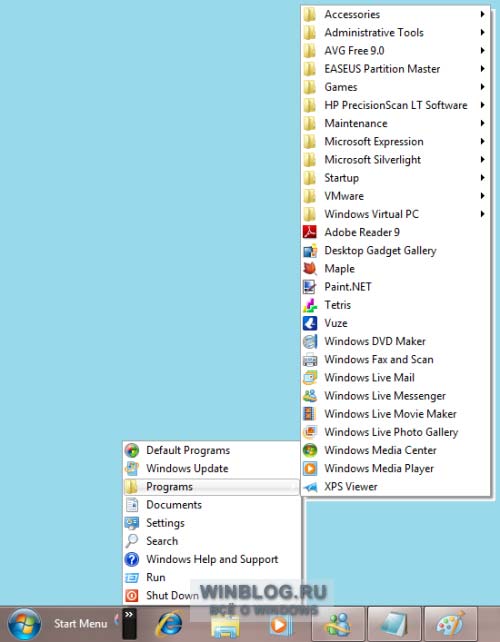Click the Start Menu toolbar label
Viewport: 500px width, 642px height.
(81, 624)
